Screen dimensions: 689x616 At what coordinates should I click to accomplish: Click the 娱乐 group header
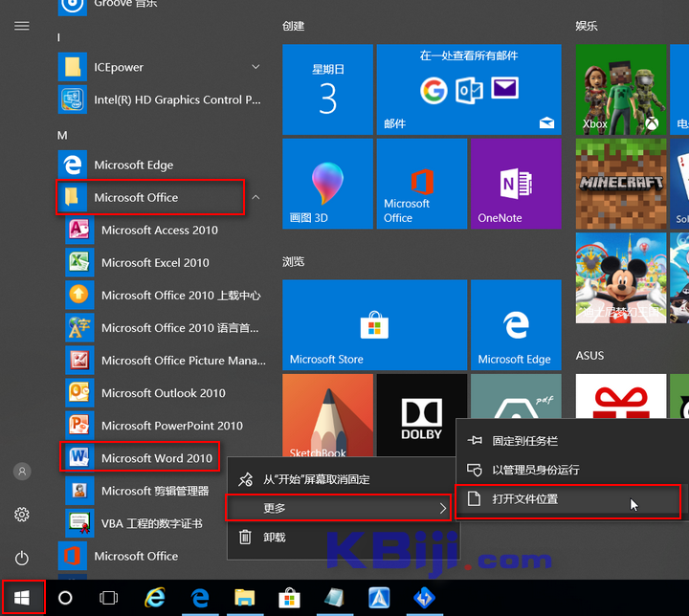click(587, 26)
